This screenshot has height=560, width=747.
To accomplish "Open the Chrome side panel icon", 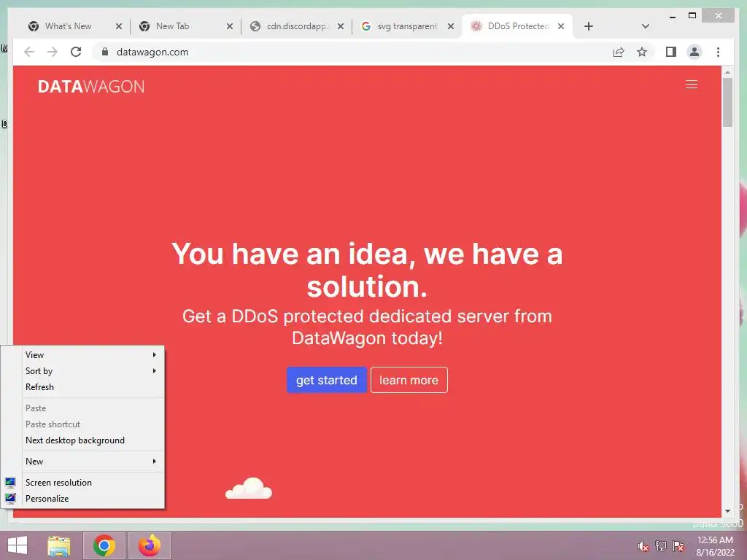I will [671, 52].
